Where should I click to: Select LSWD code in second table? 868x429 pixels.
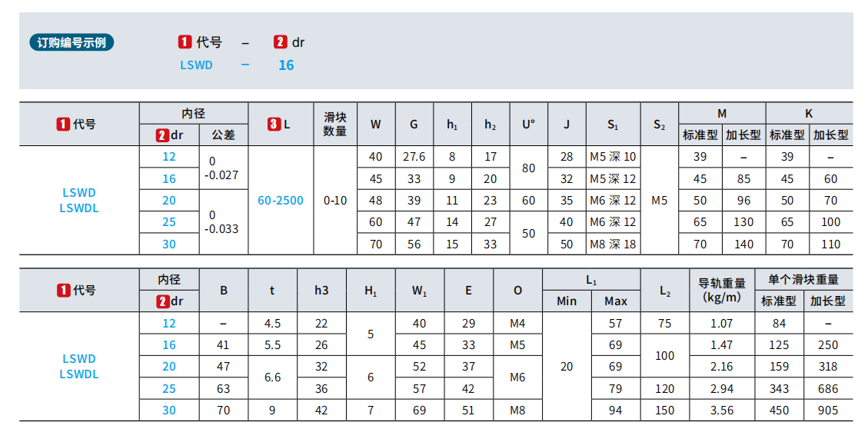(79, 359)
